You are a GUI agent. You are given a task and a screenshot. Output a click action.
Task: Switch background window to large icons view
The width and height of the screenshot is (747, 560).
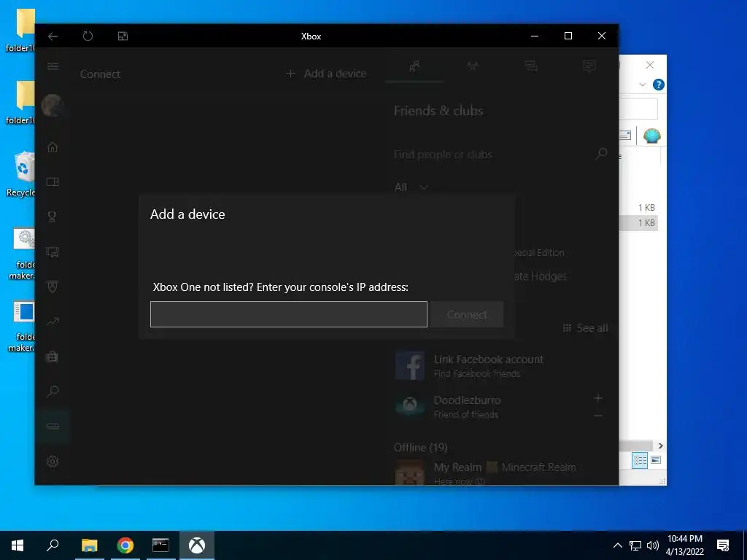click(656, 460)
